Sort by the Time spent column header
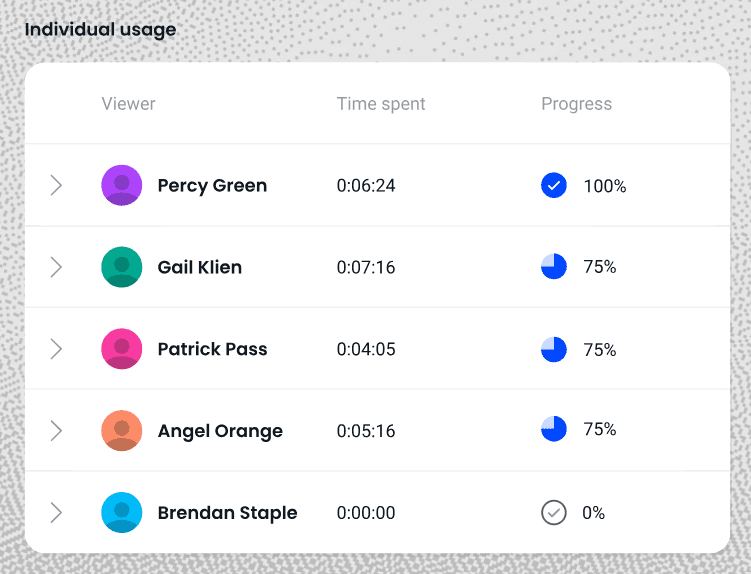The height and width of the screenshot is (574, 751). tap(381, 104)
